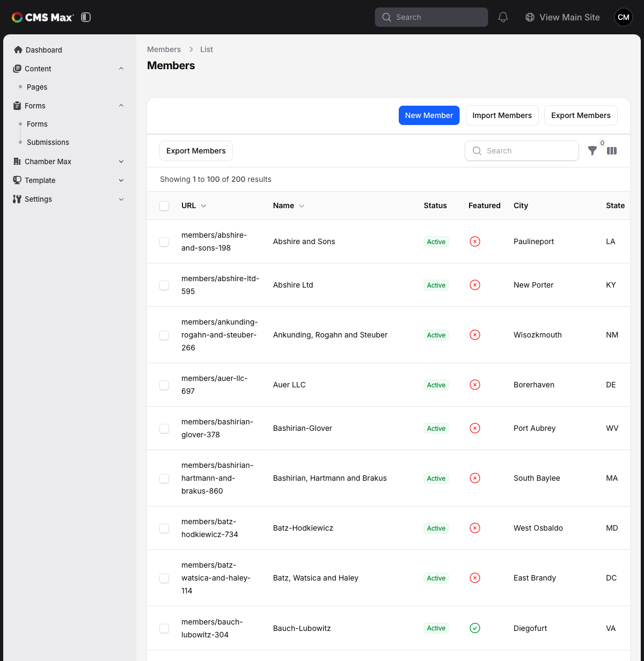Check the Bashirian-Glover row checkbox
Viewport: 644px width, 661px height.
click(164, 429)
